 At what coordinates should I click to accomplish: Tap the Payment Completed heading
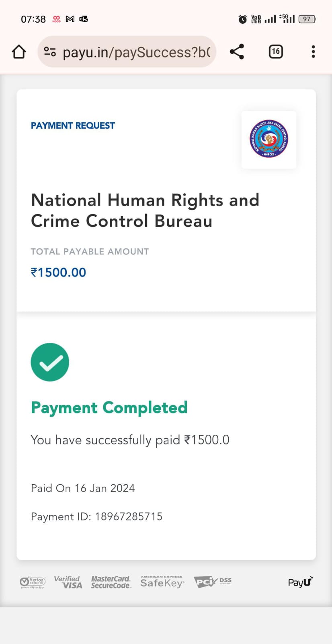[109, 408]
